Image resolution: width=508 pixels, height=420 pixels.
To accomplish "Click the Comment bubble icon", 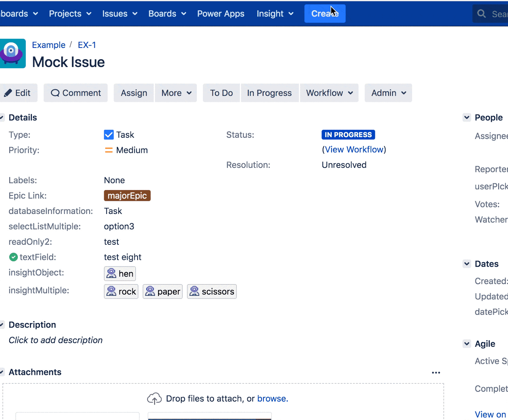I will coord(56,93).
